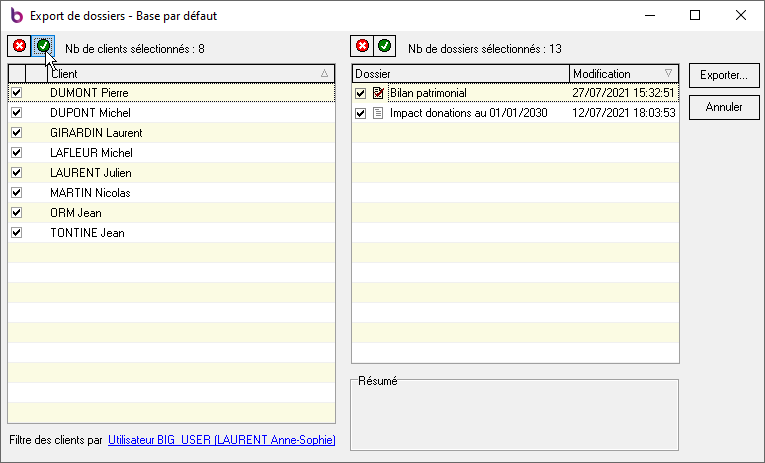Click modification date 12/07/2021 18:03:53
This screenshot has width=765, height=463.
coord(624,113)
